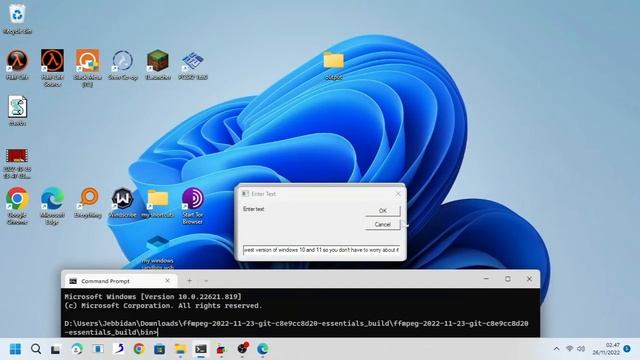Open Chrome from the taskbar
The image size is (640, 360).
tap(139, 349)
